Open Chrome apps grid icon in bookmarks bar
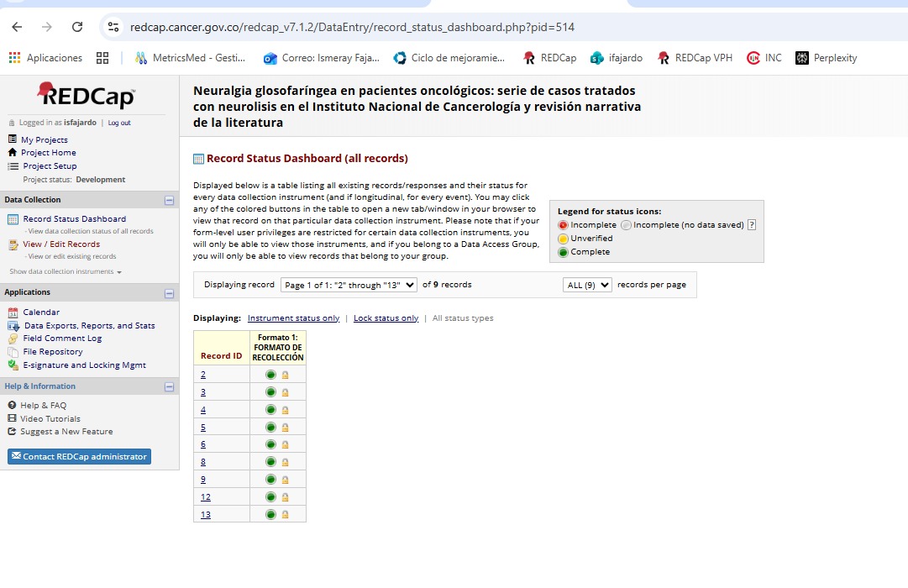Viewport: 908px width, 588px height. (x=103, y=58)
